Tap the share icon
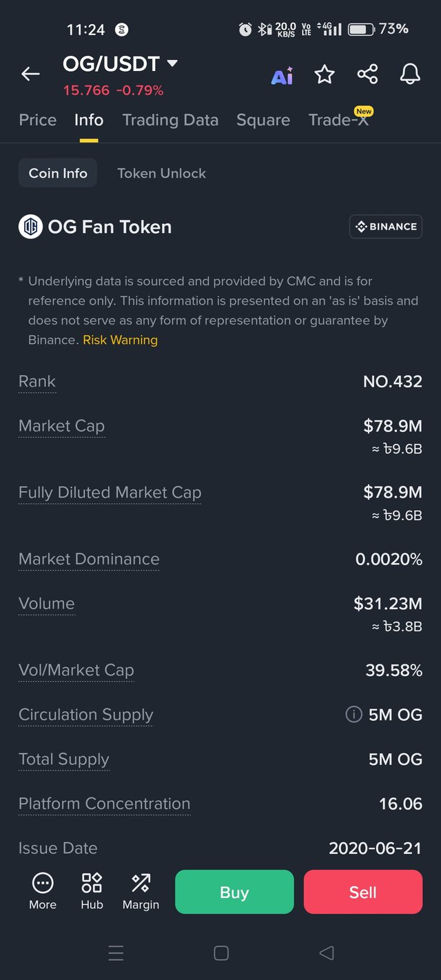Screen dimensions: 441x980 point(367,74)
